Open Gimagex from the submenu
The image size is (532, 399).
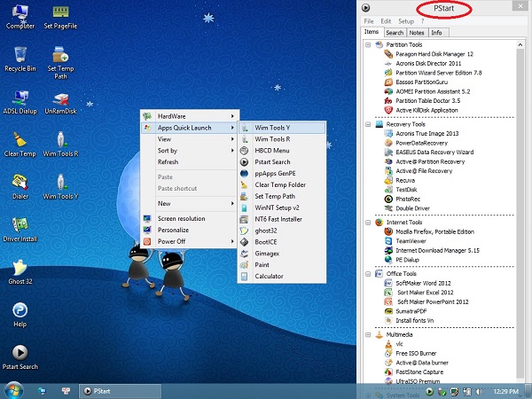(282, 254)
